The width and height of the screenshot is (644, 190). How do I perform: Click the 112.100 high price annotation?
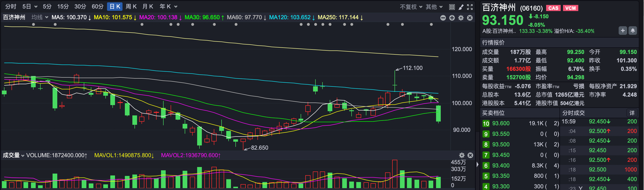click(x=413, y=68)
